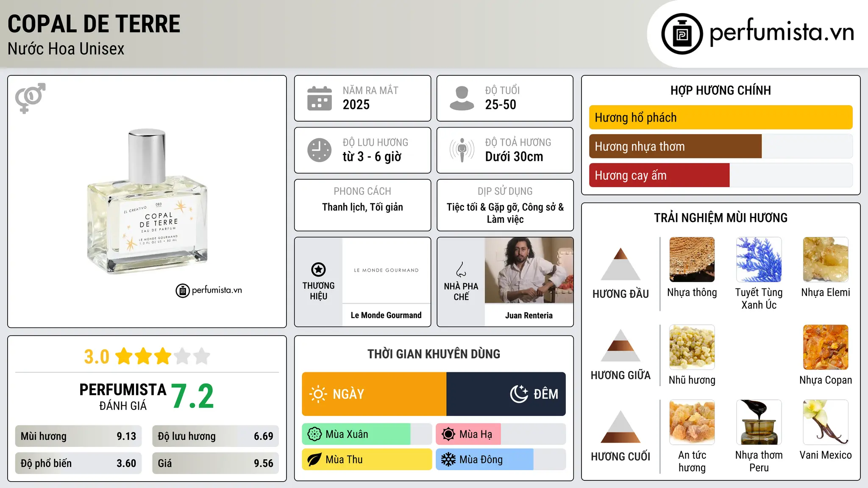The height and width of the screenshot is (488, 868).
Task: Click the Nhựa Elemi note image
Action: (x=826, y=260)
